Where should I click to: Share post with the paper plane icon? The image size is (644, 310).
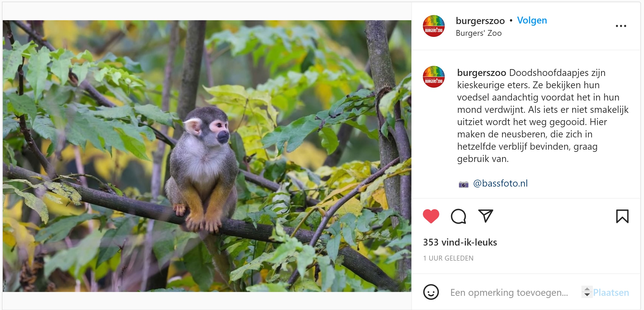[485, 216]
